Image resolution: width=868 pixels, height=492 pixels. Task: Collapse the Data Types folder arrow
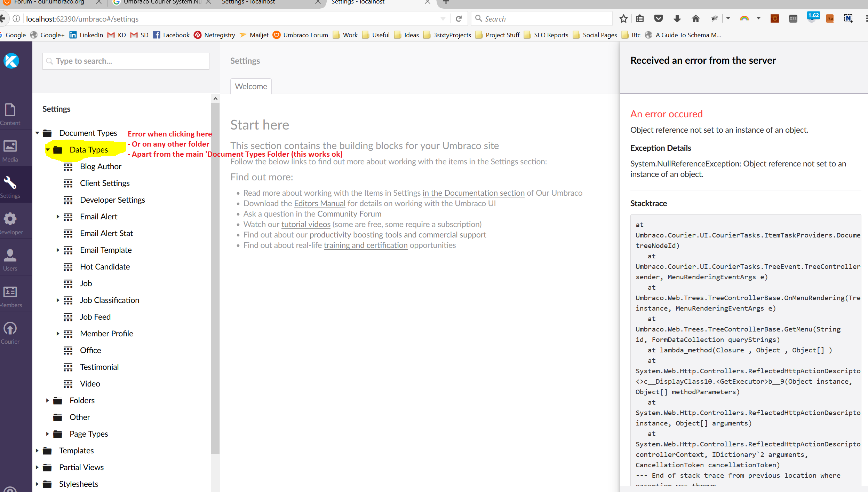coord(48,150)
